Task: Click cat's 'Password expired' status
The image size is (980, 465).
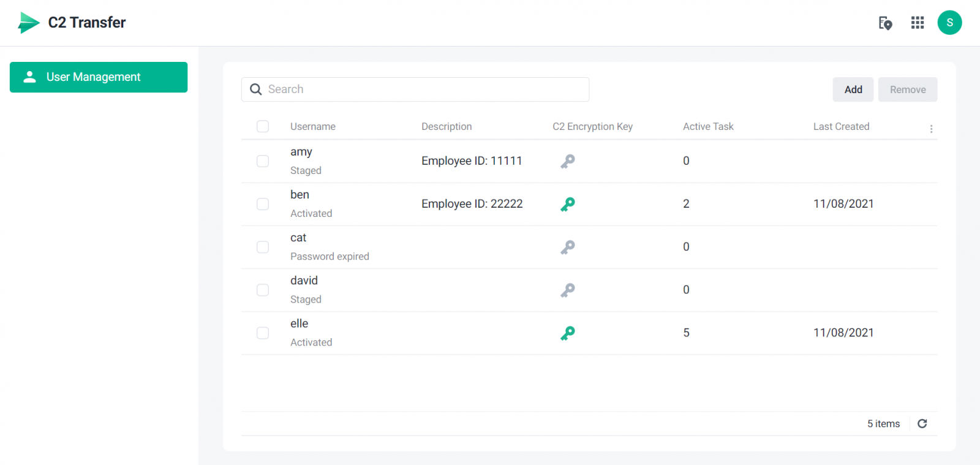Action: (330, 256)
